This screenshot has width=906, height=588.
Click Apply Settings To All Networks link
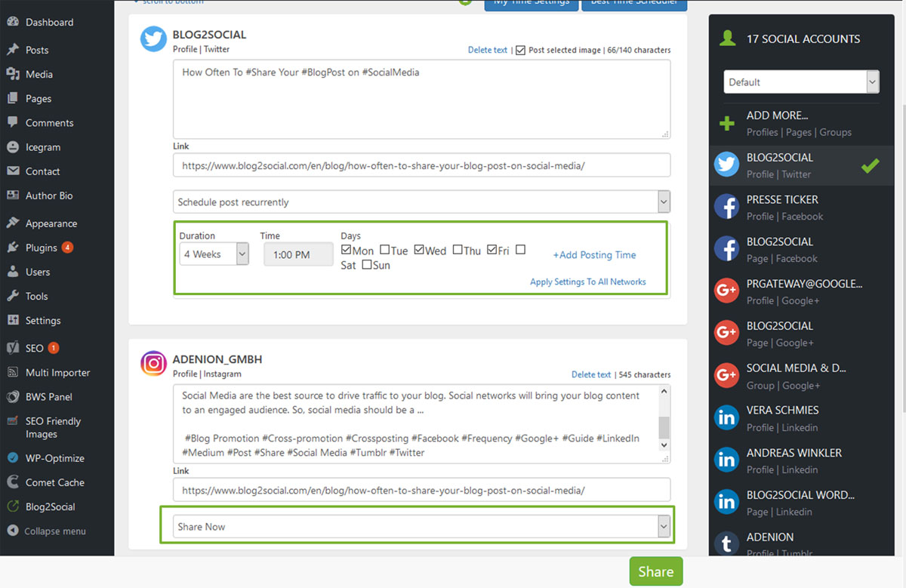(x=588, y=282)
